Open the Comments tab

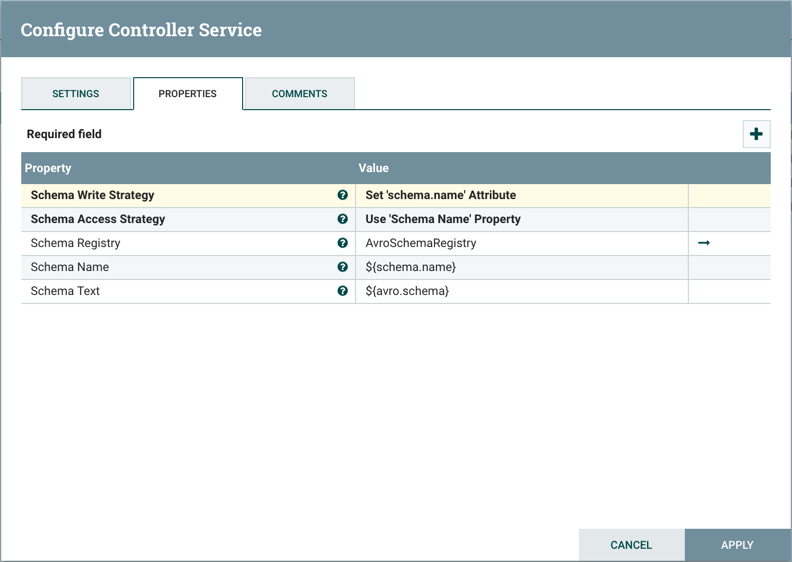pos(299,94)
